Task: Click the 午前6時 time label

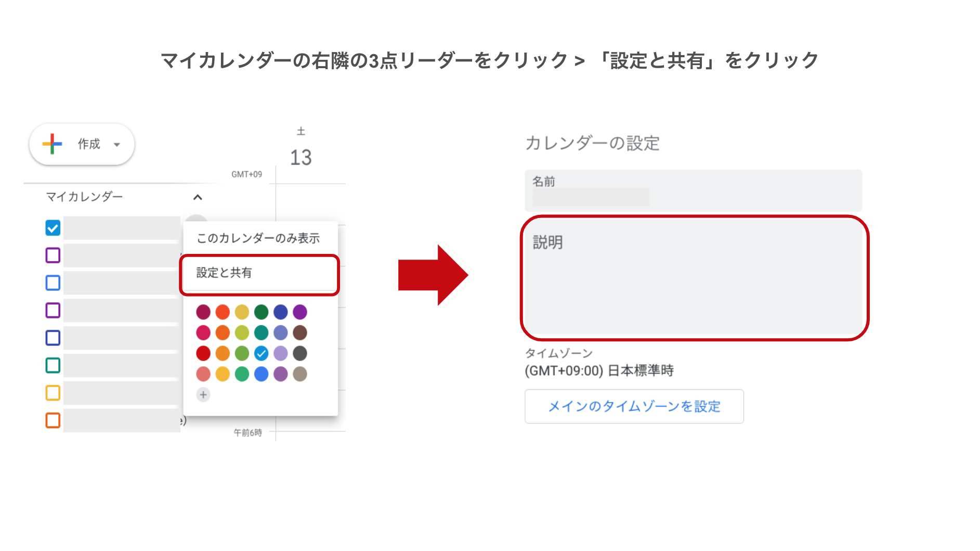Action: coord(248,433)
